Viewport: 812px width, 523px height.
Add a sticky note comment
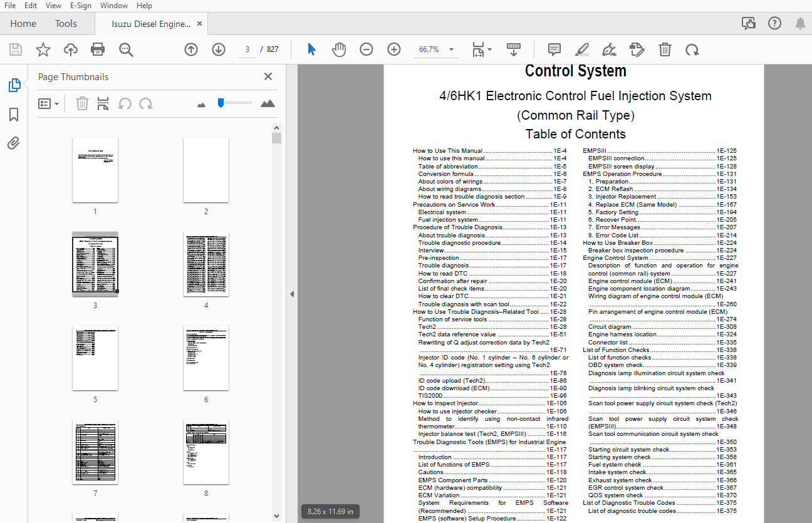[x=554, y=49]
